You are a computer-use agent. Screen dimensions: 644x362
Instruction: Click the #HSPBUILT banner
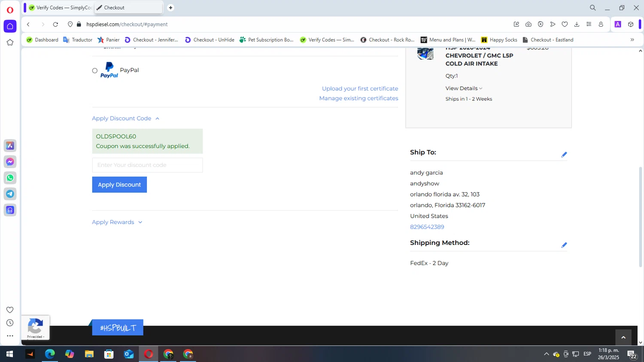118,328
